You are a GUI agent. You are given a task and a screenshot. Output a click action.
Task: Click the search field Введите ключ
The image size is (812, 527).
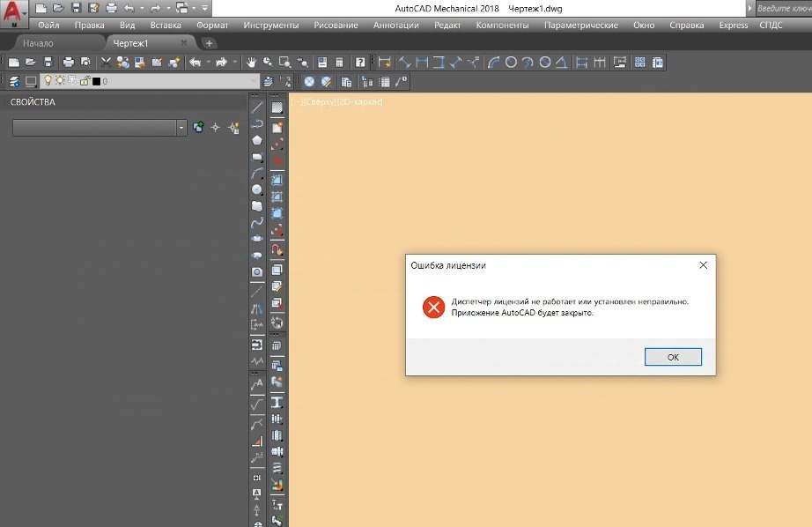point(783,8)
